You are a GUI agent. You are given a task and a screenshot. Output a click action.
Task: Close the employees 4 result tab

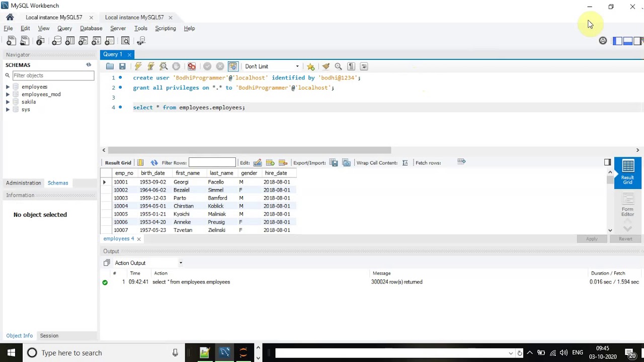(139, 239)
